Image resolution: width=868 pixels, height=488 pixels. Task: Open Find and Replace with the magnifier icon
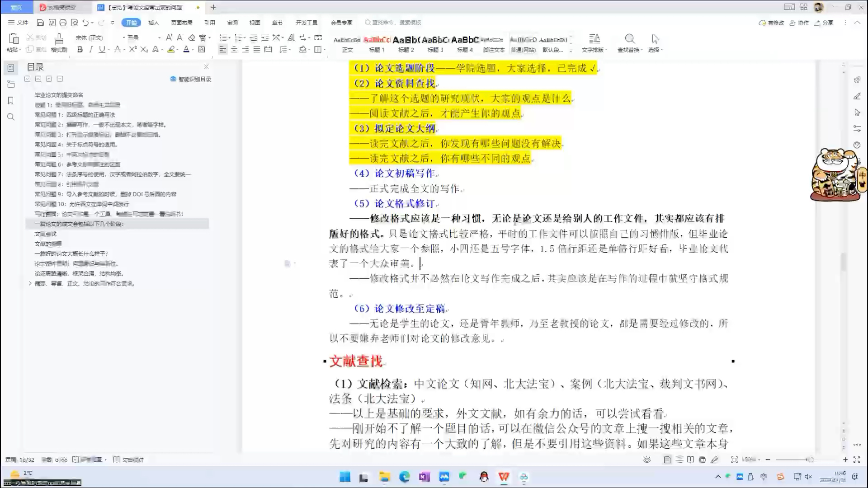point(630,39)
